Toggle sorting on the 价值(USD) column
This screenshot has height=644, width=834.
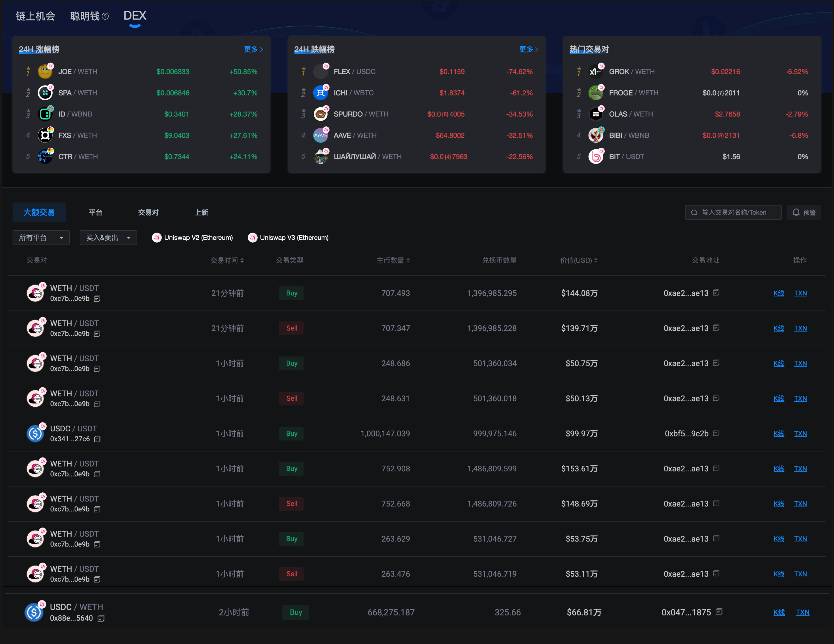coord(597,260)
